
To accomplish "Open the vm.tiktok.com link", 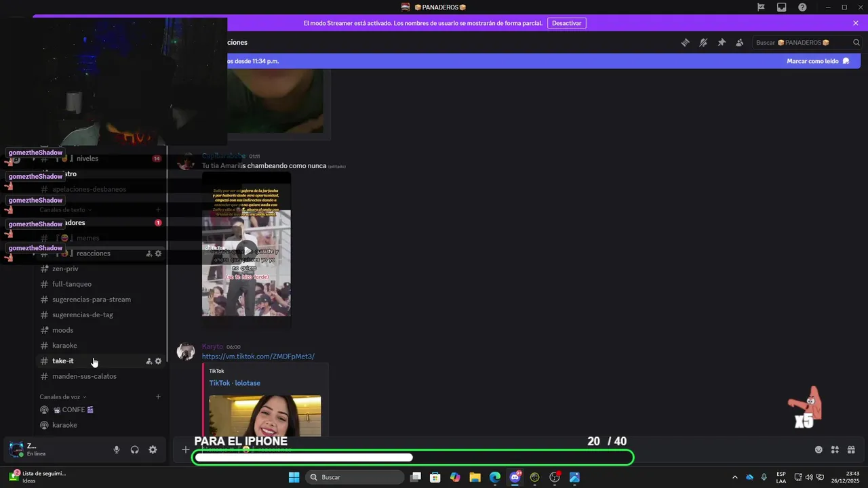I will 258,357.
